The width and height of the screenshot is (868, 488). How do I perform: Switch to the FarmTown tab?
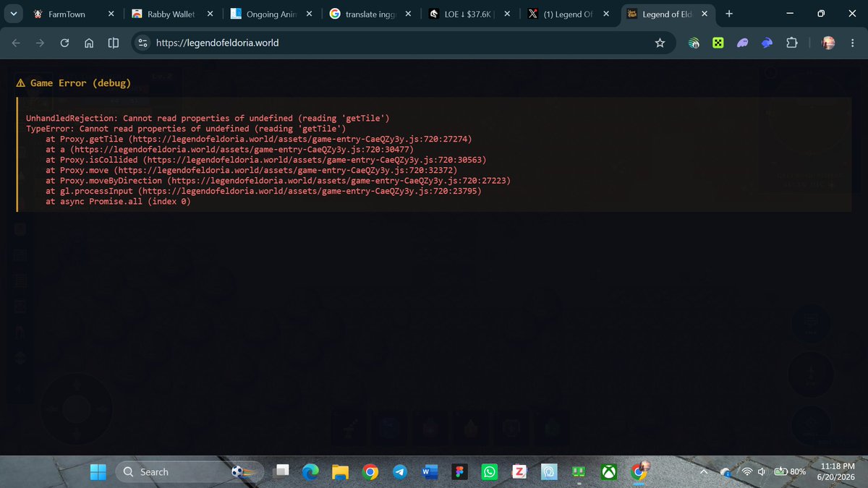[72, 14]
